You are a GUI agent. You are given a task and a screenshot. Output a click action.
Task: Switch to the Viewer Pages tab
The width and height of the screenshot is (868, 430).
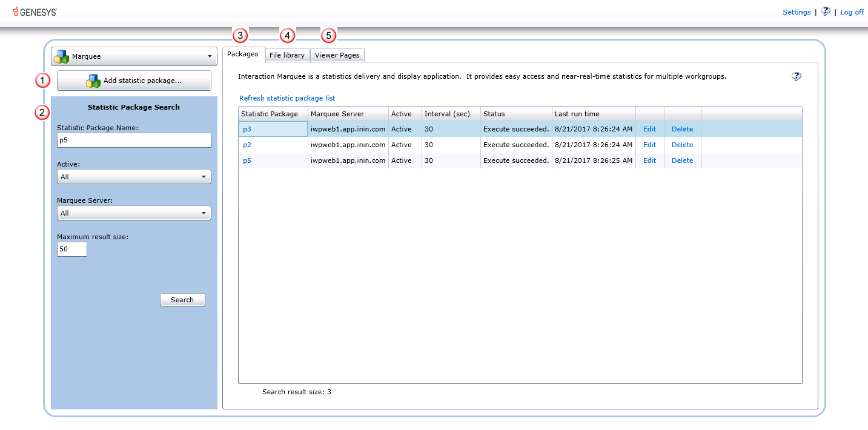[x=337, y=55]
